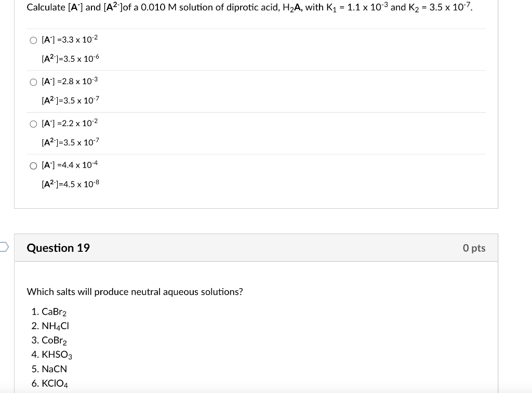Click the NaCN list item
Screen dimensions: 532x393
(x=54, y=369)
